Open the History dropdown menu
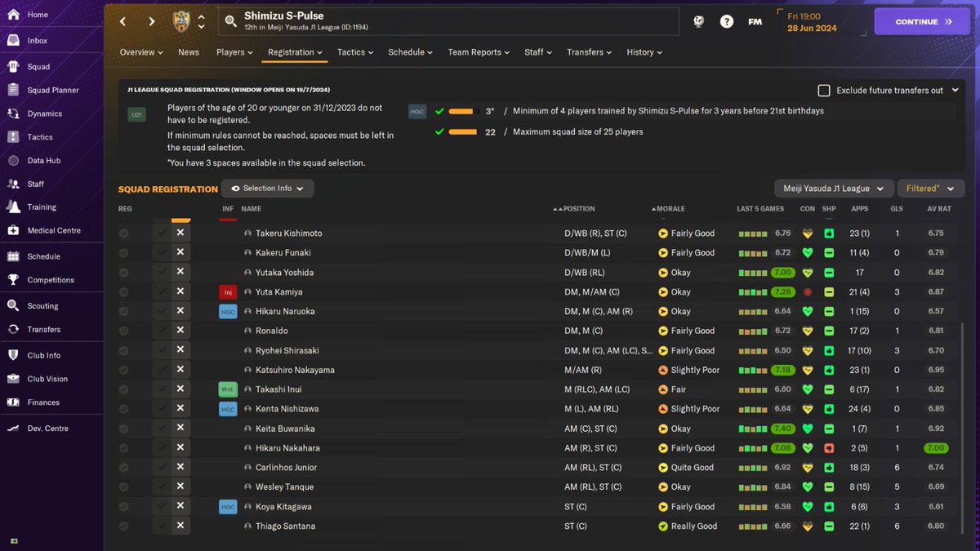Image resolution: width=980 pixels, height=551 pixels. [644, 52]
